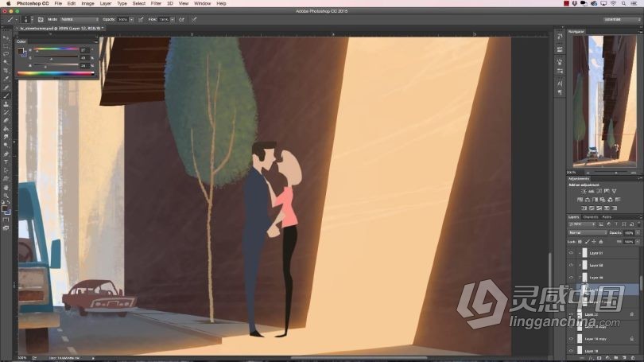Select the Rectangular Marquee tool
Screen dimensions: 644x362
(6, 45)
